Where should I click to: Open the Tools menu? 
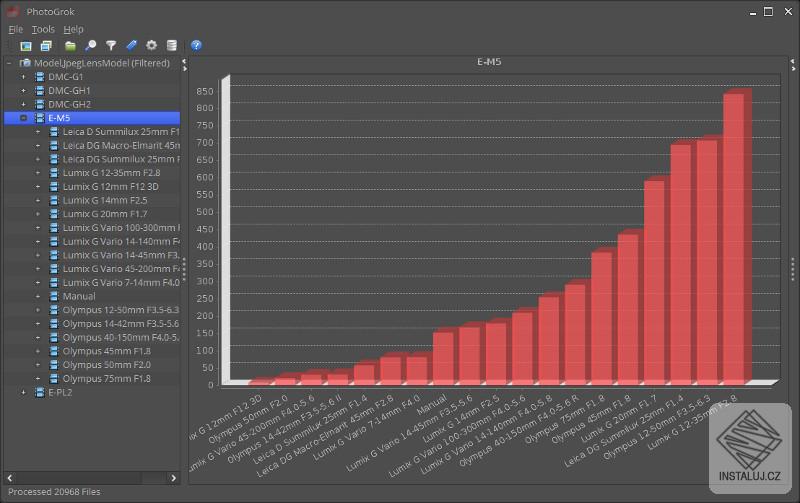pyautogui.click(x=43, y=30)
